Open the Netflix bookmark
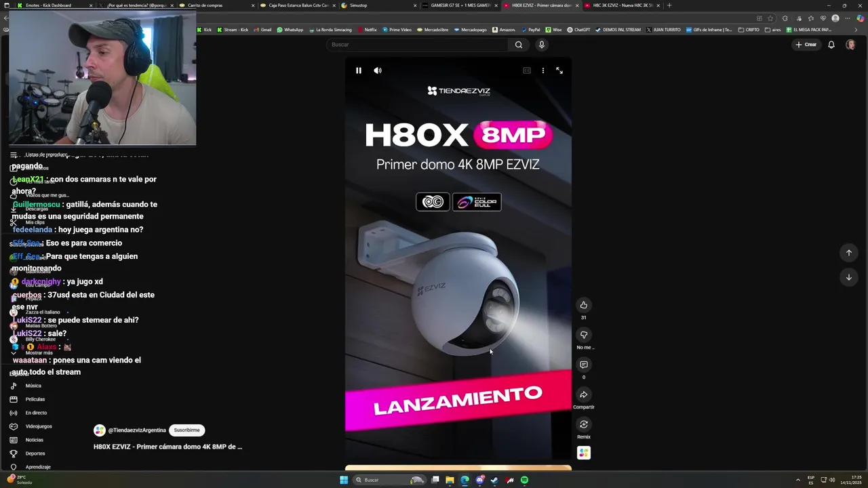This screenshot has height=488, width=868. click(367, 30)
